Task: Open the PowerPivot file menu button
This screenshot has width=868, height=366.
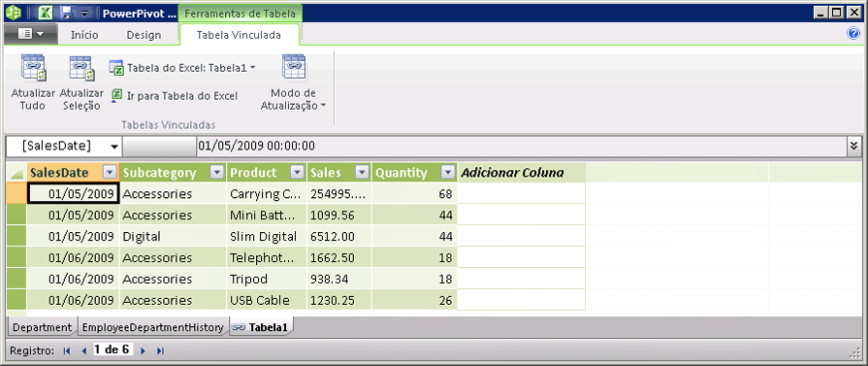Action: (30, 34)
